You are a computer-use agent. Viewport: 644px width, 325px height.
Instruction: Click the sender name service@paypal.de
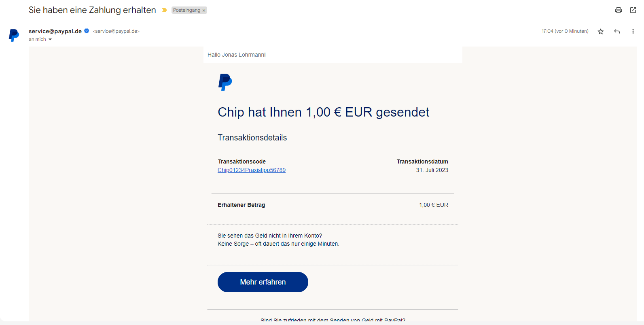click(x=55, y=31)
